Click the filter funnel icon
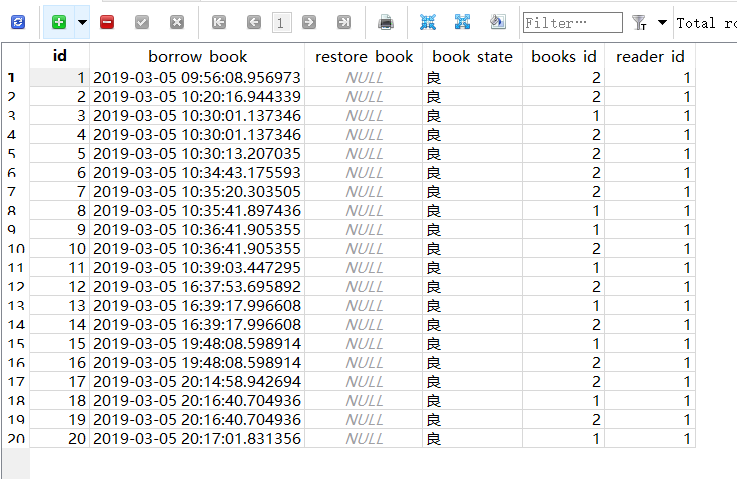 coord(640,23)
